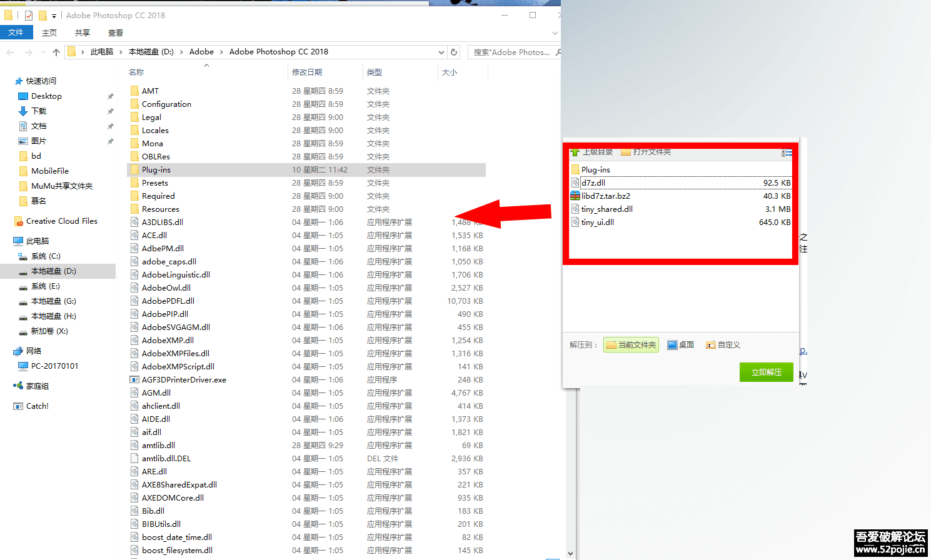
Task: Open the quick access toolbar customize arrow
Action: 54,16
